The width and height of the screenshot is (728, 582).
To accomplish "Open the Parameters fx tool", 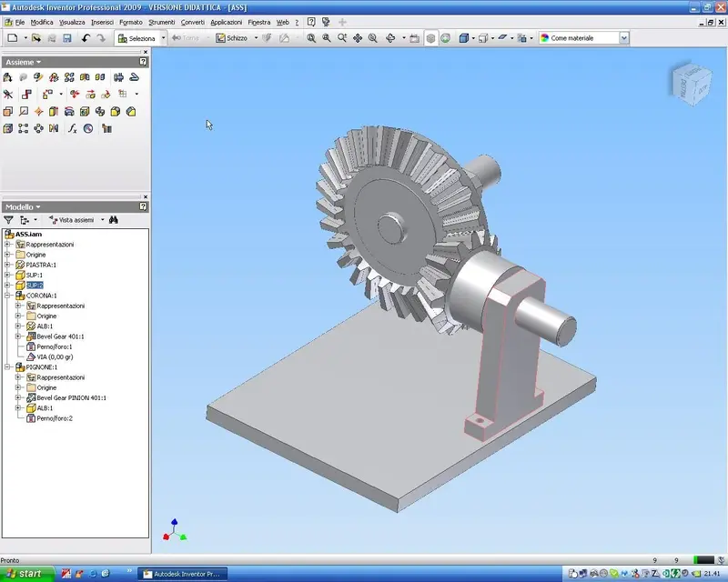I will click(x=73, y=128).
